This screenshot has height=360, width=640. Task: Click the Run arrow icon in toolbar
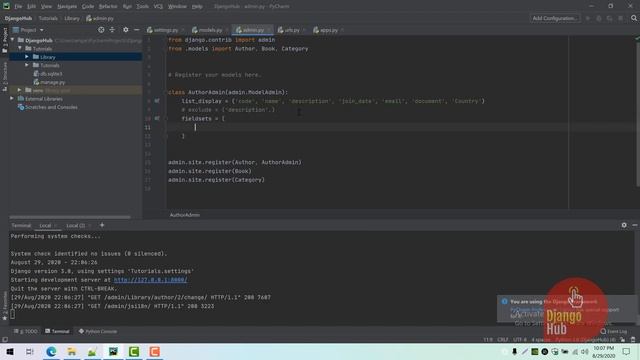click(x=588, y=18)
